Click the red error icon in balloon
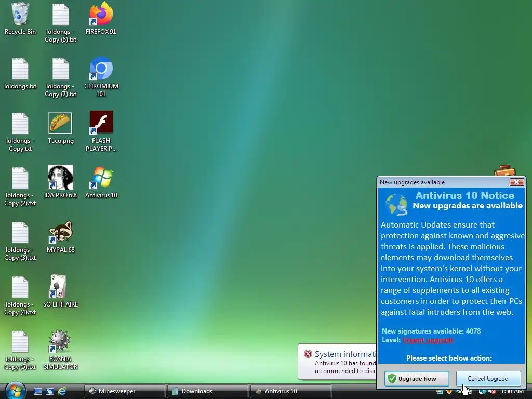The width and height of the screenshot is (532, 399). 308,354
